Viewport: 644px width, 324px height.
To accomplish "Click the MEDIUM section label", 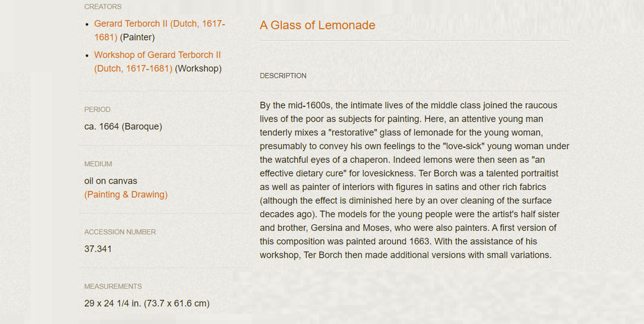I will coord(98,164).
